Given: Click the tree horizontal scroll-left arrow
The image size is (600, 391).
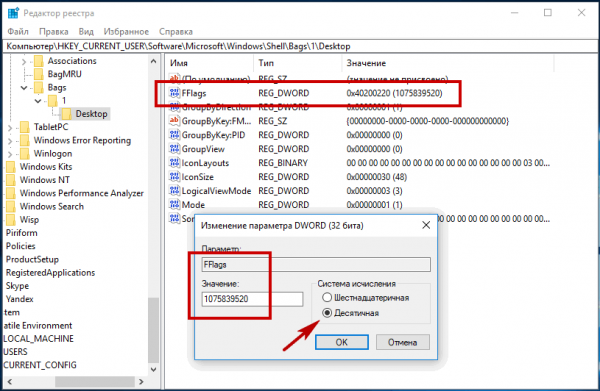Looking at the screenshot, I should (10, 381).
